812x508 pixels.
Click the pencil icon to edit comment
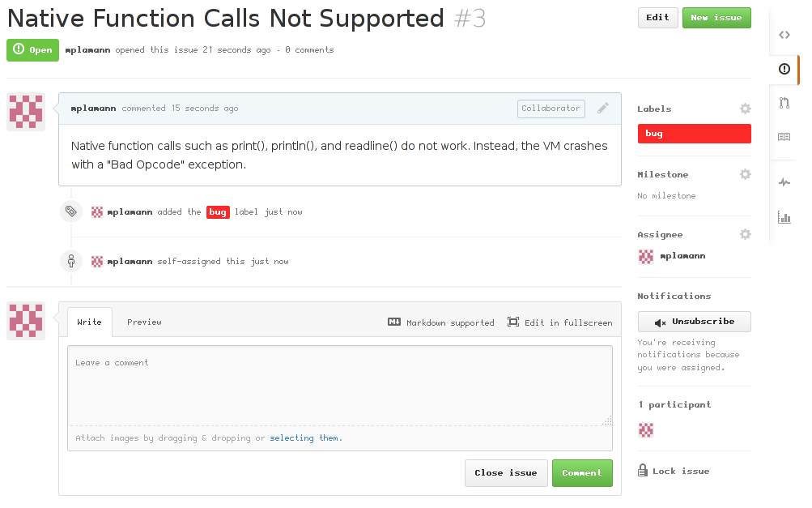click(x=602, y=108)
